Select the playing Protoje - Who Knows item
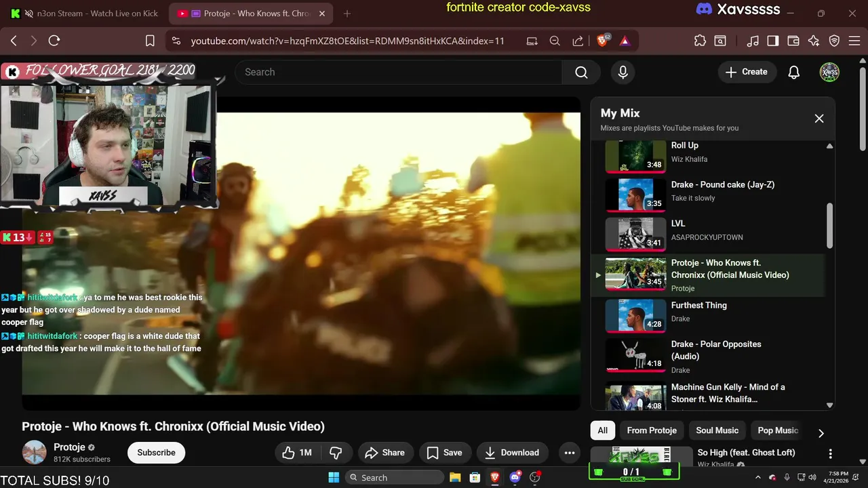The height and width of the screenshot is (488, 868). (708, 275)
